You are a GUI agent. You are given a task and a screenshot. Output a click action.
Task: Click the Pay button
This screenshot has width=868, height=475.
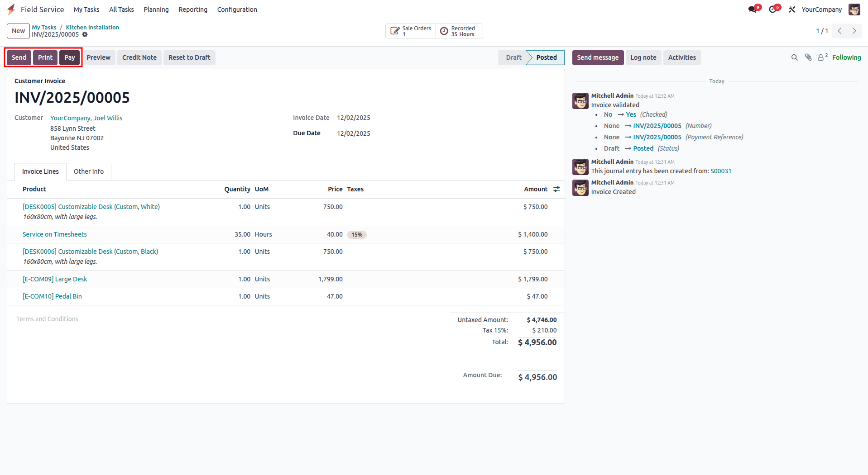69,57
